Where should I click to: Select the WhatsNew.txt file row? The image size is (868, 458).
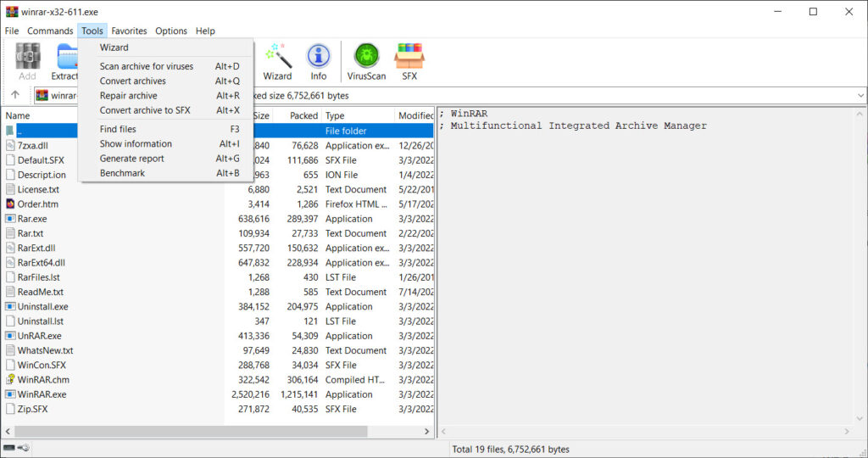(218, 350)
